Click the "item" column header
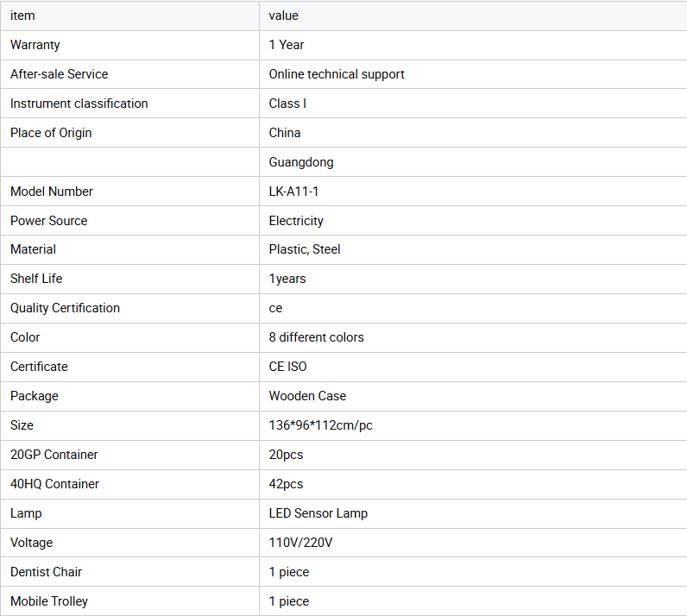Image resolution: width=687 pixels, height=616 pixels. 22,16
